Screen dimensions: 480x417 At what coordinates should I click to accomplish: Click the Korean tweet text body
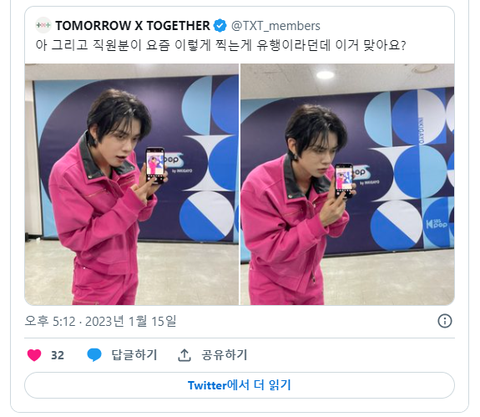coord(221,45)
